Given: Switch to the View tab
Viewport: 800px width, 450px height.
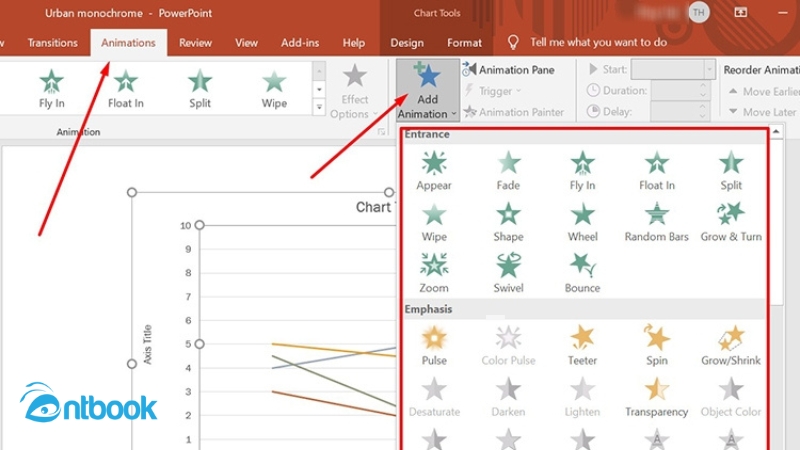Looking at the screenshot, I should (246, 43).
